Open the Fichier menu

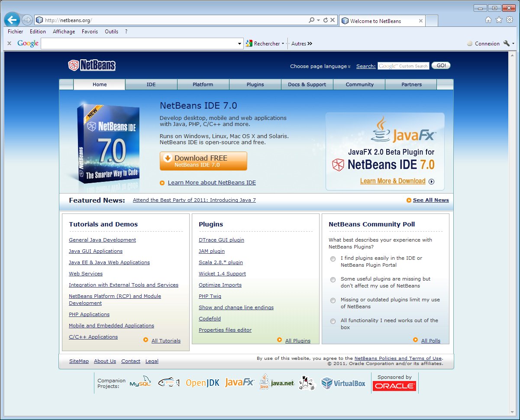click(16, 32)
